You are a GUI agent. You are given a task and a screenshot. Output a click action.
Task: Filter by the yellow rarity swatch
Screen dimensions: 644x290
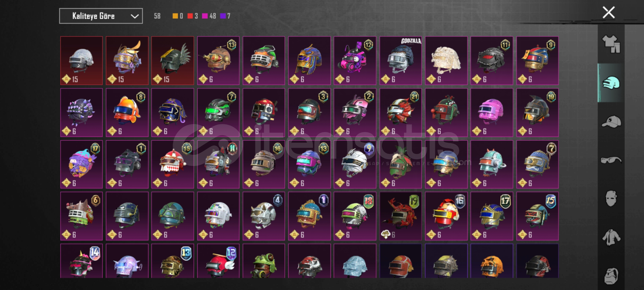tap(175, 16)
